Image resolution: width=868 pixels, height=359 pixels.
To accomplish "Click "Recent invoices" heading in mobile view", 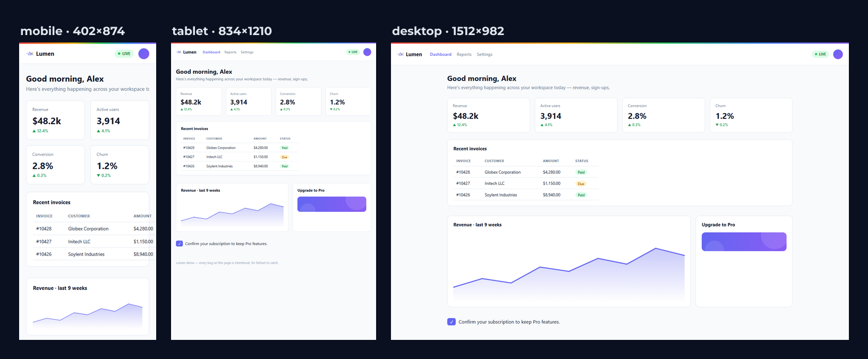I will click(52, 202).
